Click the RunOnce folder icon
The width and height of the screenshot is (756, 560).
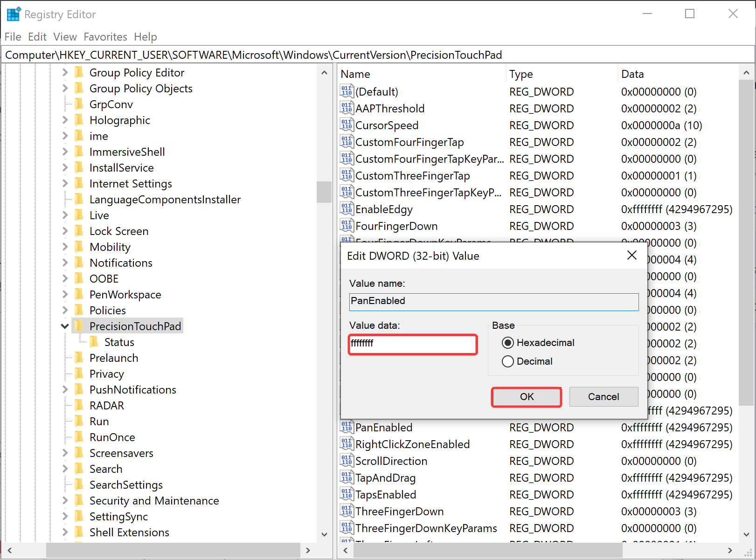tap(79, 437)
